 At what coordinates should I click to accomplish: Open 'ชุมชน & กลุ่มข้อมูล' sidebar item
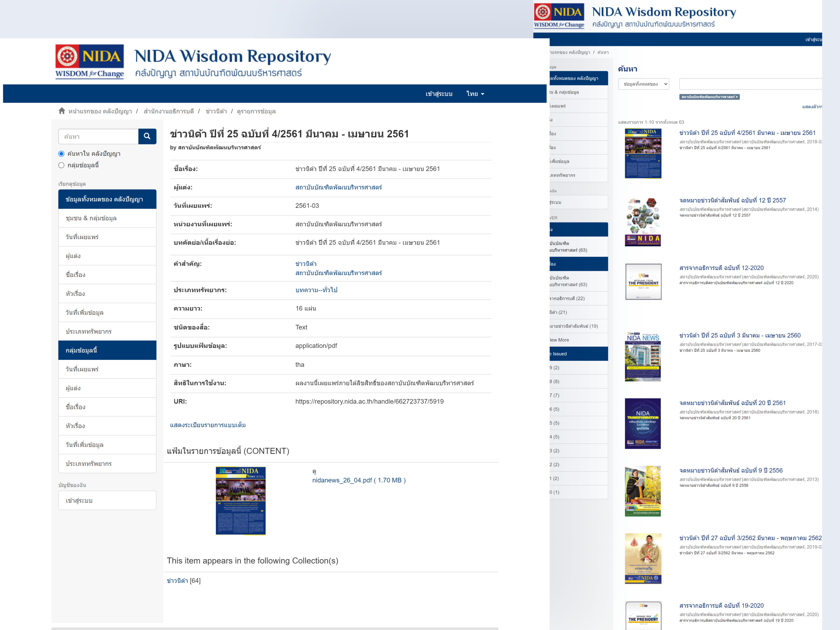pyautogui.click(x=107, y=218)
